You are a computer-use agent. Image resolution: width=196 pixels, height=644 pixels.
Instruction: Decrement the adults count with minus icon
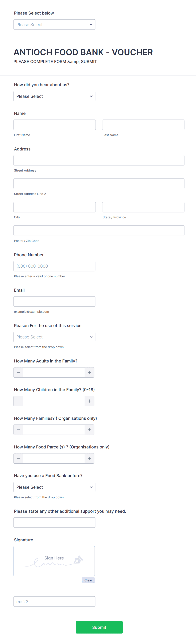pyautogui.click(x=18, y=372)
